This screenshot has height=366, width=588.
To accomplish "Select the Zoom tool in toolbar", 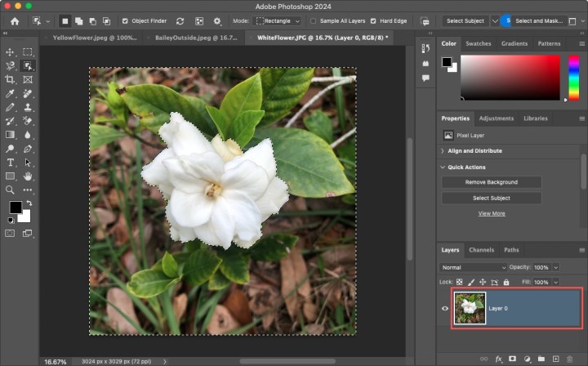I will (x=11, y=190).
